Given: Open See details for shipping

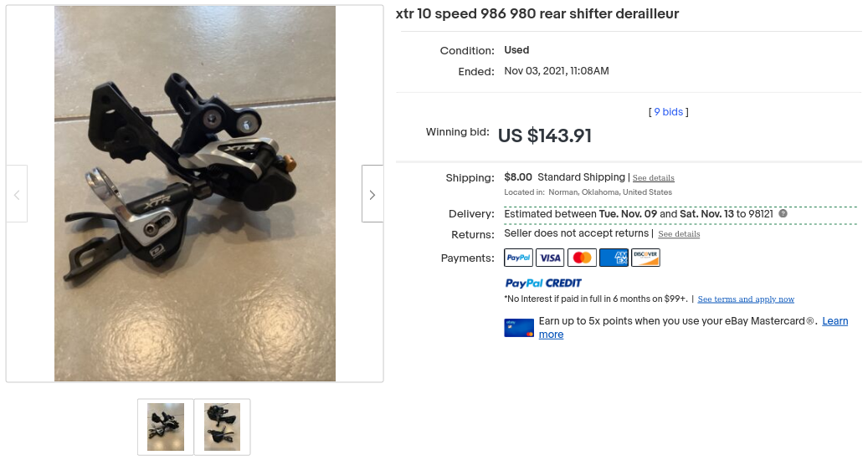Looking at the screenshot, I should (653, 178).
